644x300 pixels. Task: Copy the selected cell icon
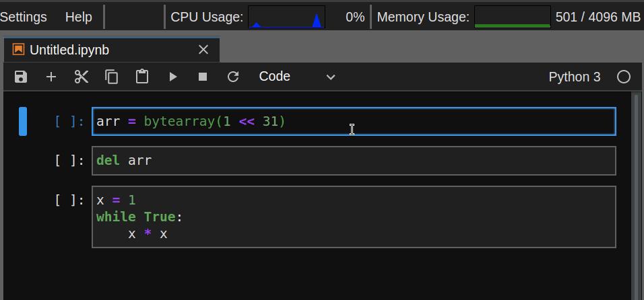tap(112, 77)
